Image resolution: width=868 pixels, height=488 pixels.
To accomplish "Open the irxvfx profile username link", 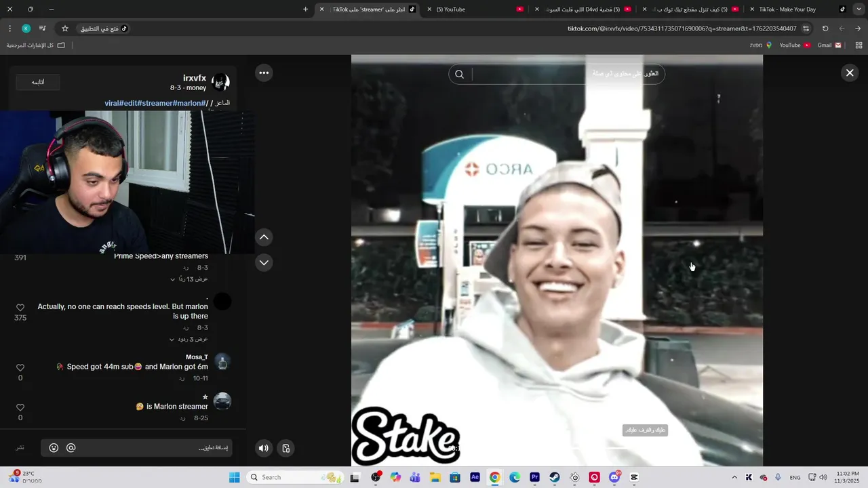I will coord(195,78).
